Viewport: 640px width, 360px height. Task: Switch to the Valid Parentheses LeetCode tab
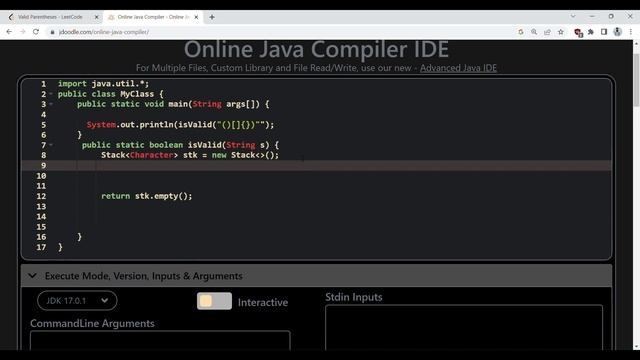50,17
